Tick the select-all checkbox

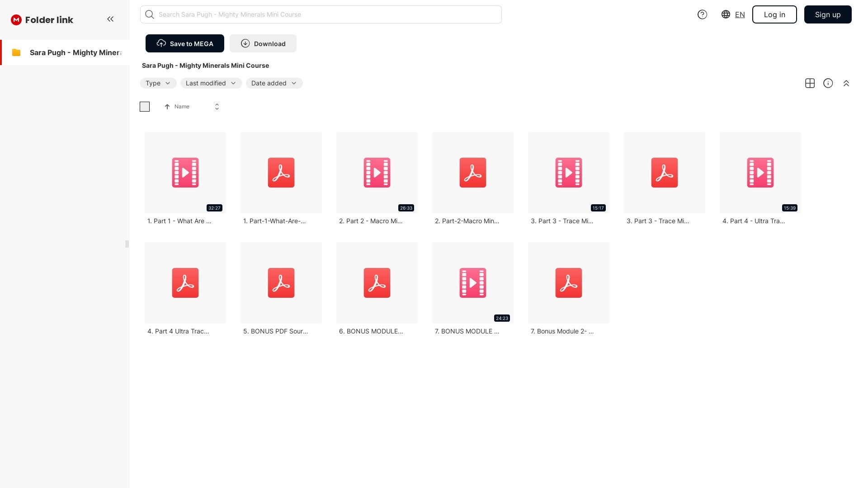coord(145,107)
